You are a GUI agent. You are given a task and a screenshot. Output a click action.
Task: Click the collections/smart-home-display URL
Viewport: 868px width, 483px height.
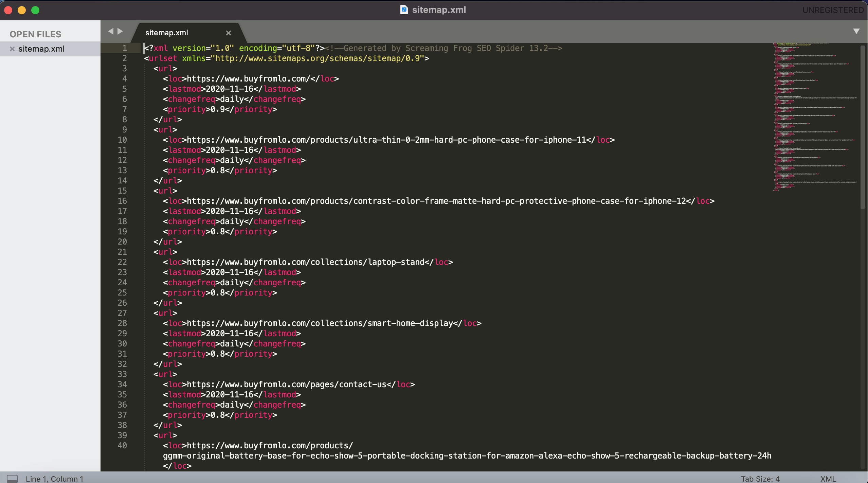(x=320, y=323)
